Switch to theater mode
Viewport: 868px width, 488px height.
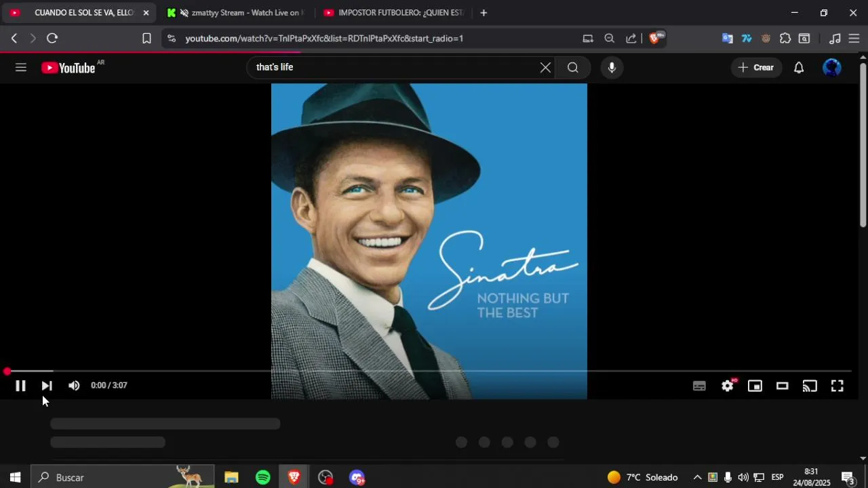[x=783, y=386]
